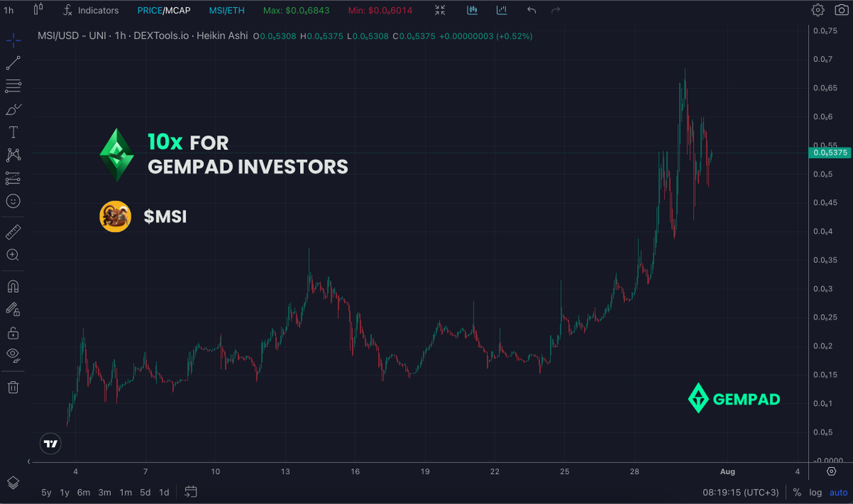This screenshot has height=504, width=853.
Task: Pick the Measure ruler tool
Action: 13,231
